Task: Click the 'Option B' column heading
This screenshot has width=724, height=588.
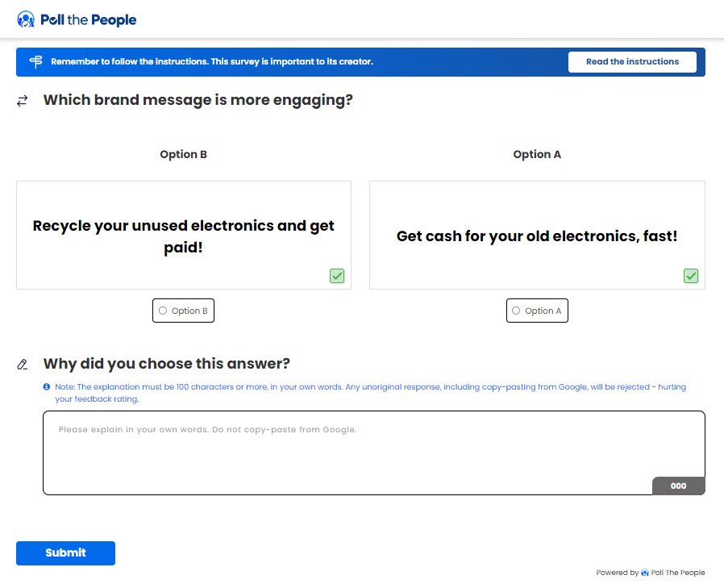Action: (184, 154)
